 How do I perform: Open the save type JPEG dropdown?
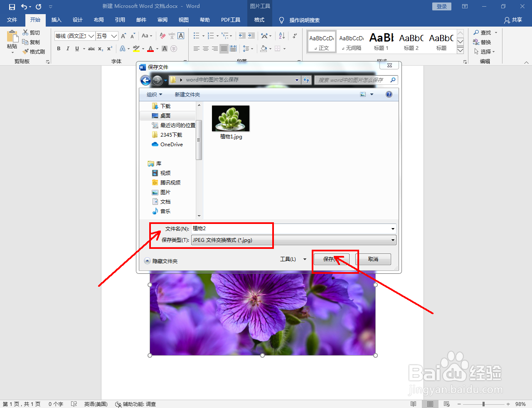(293, 240)
